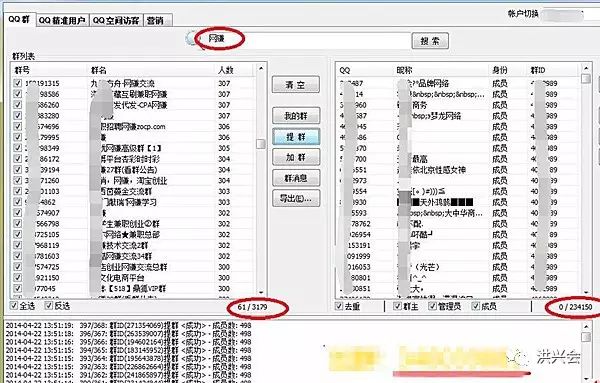Screen dimensions: 600x383
Task: Click the 搜索 button
Action: click(430, 41)
